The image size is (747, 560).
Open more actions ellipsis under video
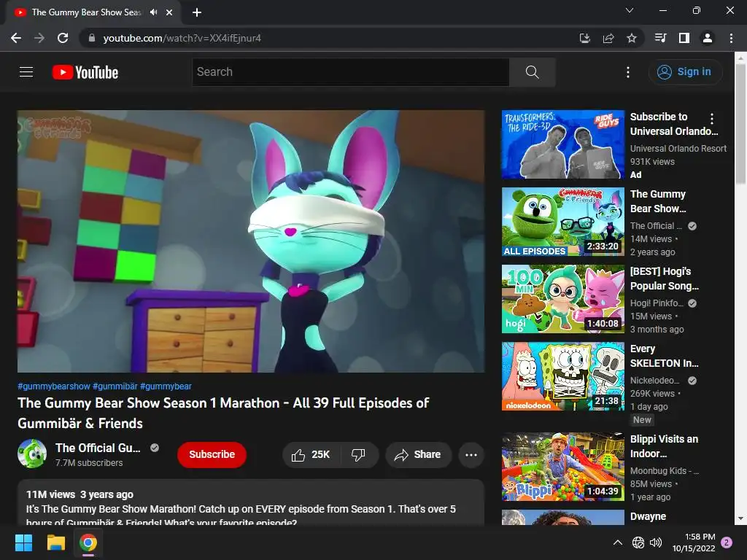pos(471,455)
